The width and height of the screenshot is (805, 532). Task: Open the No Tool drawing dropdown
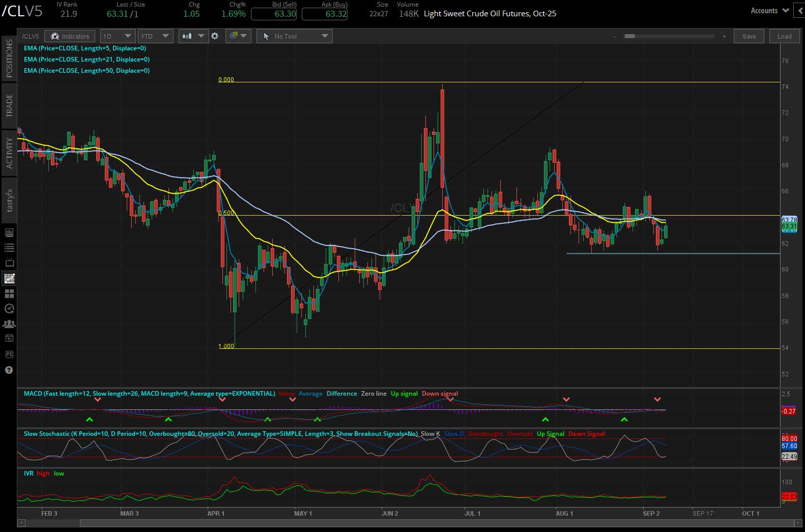coord(295,36)
